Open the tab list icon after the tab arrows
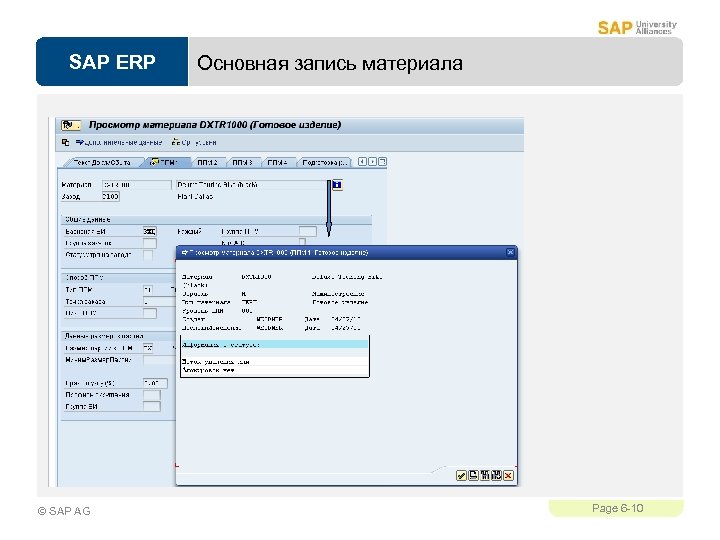This screenshot has width=720, height=540. [x=382, y=162]
